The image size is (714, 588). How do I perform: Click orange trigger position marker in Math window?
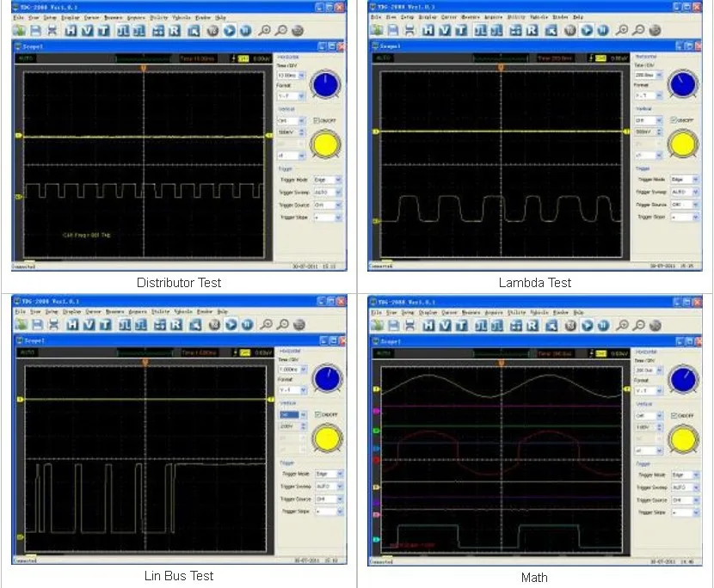[x=501, y=363]
